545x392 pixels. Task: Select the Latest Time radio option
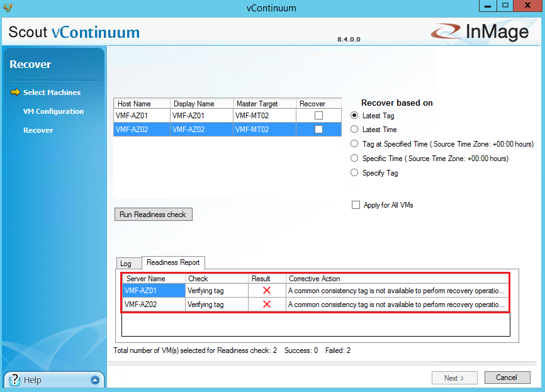click(355, 130)
